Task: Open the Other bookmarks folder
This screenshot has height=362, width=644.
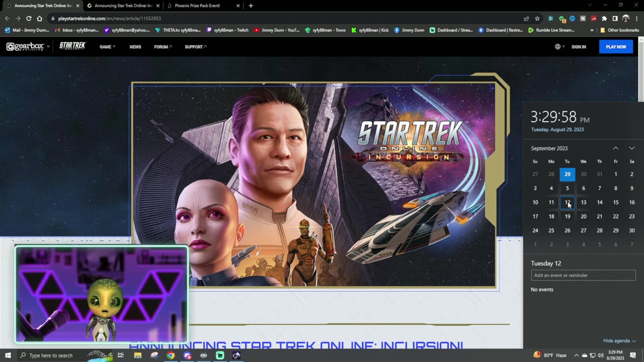Action: 619,30
